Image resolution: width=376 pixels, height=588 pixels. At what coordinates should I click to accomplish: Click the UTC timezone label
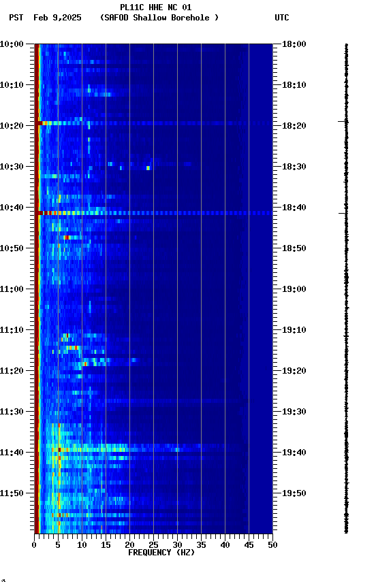(282, 18)
